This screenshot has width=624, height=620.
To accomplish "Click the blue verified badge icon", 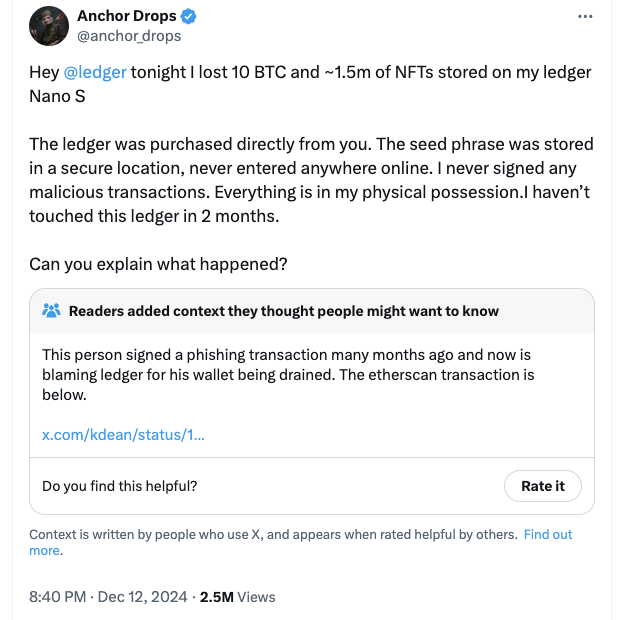I will tap(188, 16).
